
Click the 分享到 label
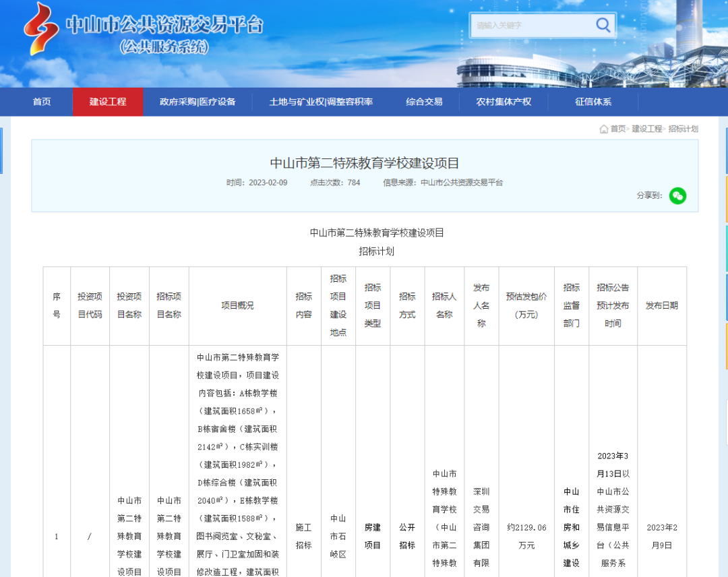pos(649,195)
